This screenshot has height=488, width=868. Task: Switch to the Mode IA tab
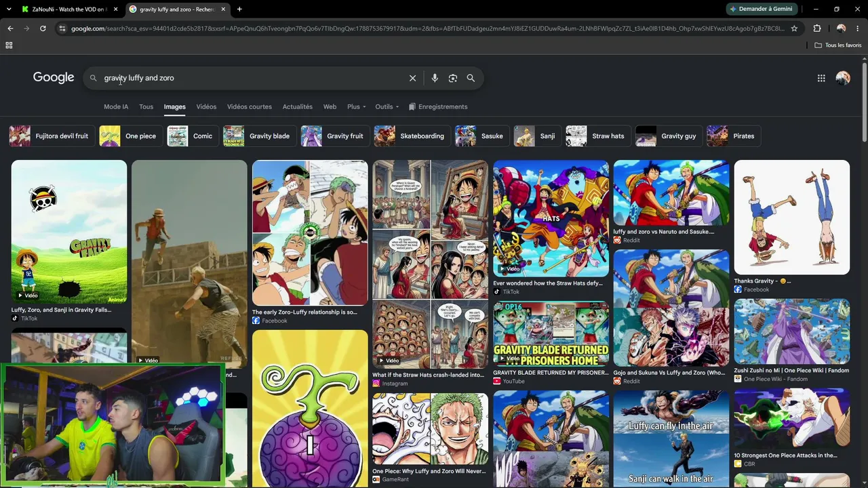click(x=116, y=106)
